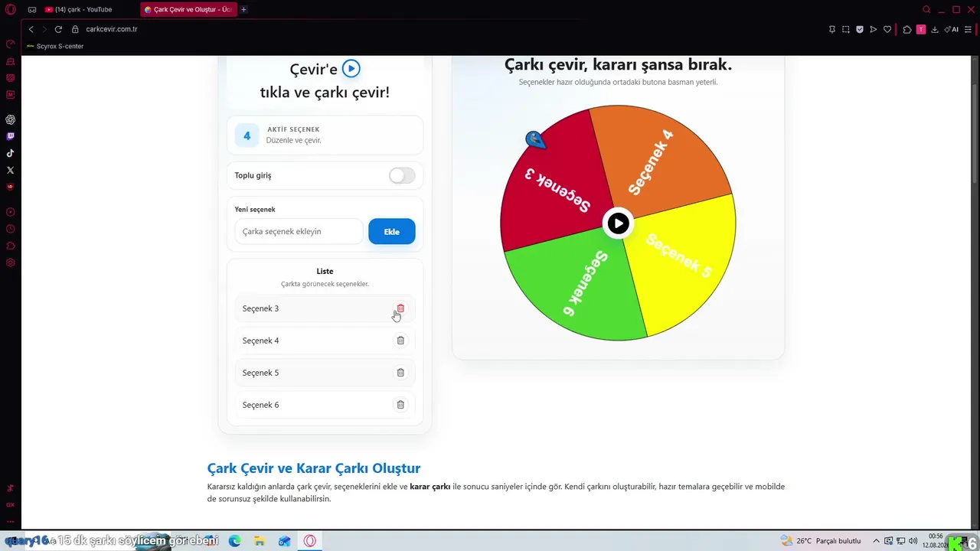Click the Çark Çevir ve Karar Çarkı Oluştur heading

pyautogui.click(x=314, y=468)
